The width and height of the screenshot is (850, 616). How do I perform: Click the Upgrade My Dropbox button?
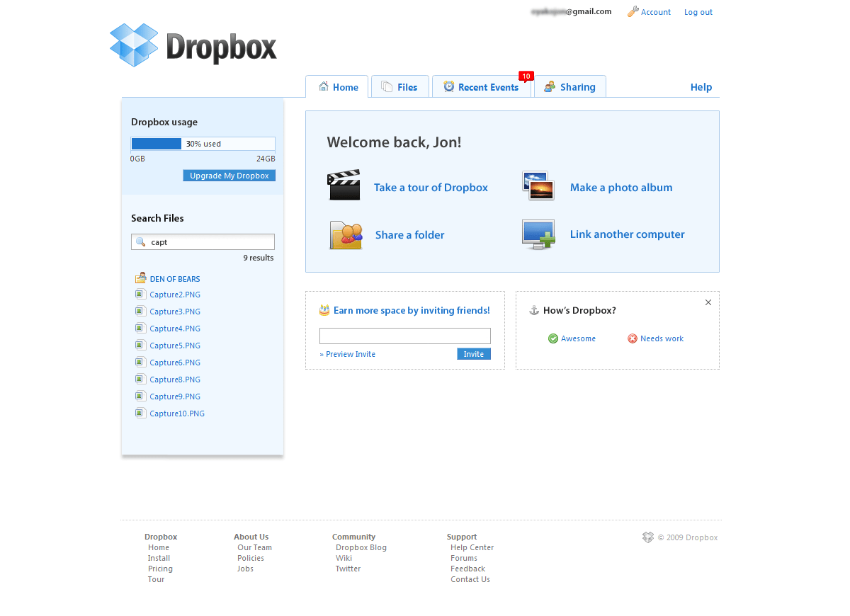pos(229,176)
